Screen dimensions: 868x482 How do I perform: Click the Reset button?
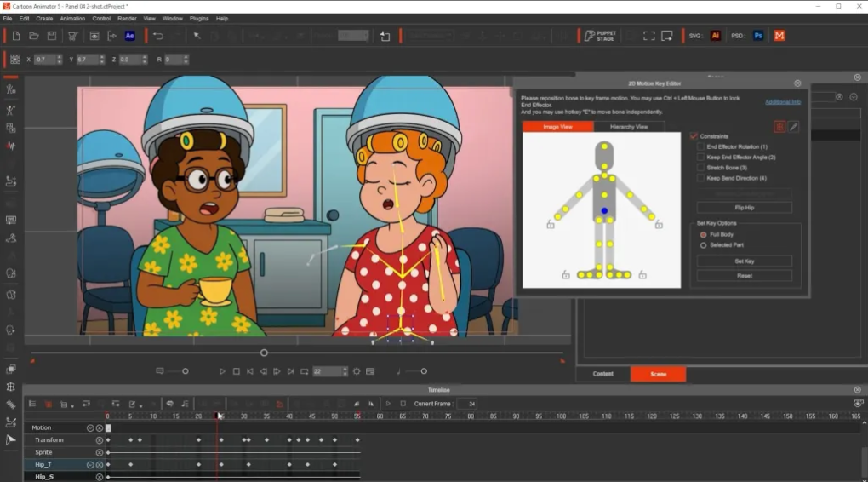744,275
